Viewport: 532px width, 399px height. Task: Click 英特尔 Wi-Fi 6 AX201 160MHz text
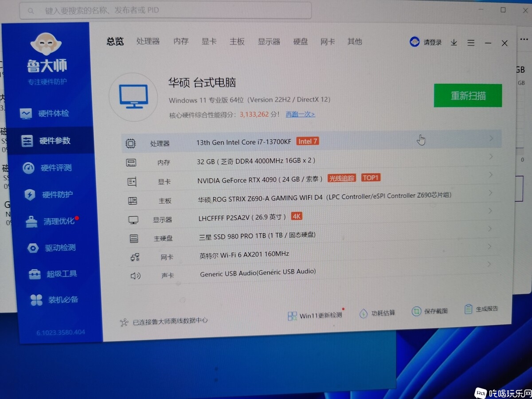coord(244,255)
